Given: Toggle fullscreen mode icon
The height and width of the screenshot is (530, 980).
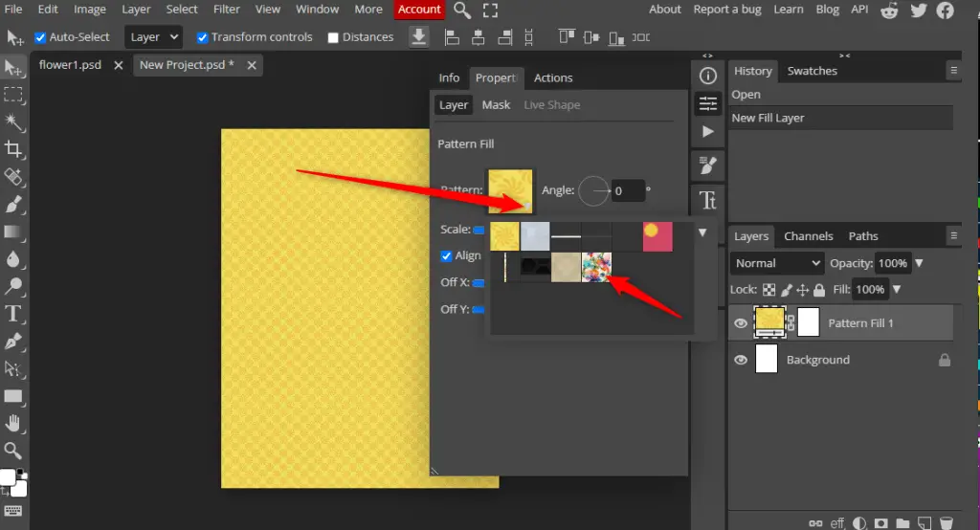Looking at the screenshot, I should click(x=491, y=10).
